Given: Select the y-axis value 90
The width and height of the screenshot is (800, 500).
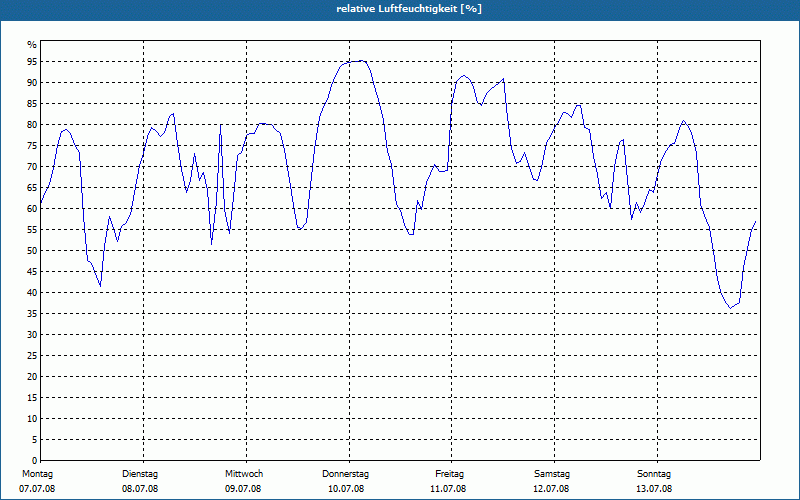Looking at the screenshot, I should click(x=32, y=83).
